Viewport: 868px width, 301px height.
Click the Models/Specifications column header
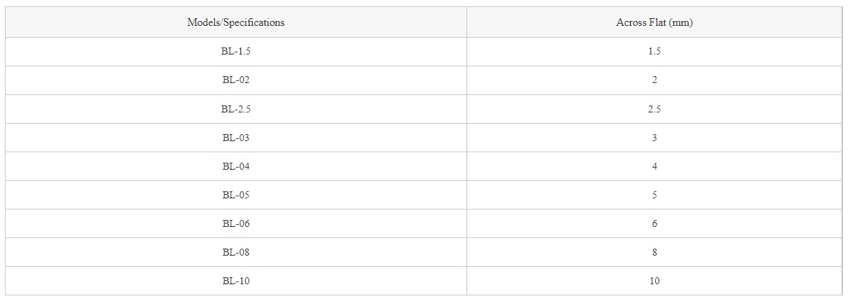(236, 22)
